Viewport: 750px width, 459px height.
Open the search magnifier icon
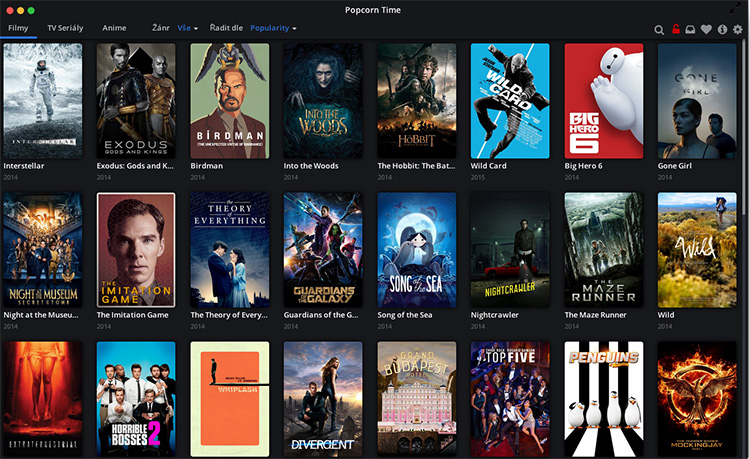[659, 30]
